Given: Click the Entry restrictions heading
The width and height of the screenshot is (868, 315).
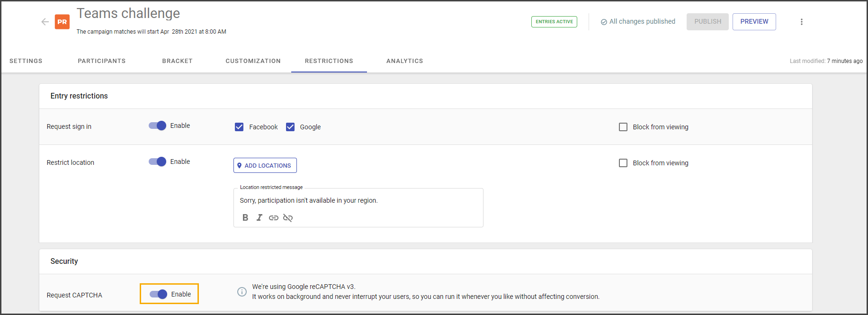Looking at the screenshot, I should point(79,96).
